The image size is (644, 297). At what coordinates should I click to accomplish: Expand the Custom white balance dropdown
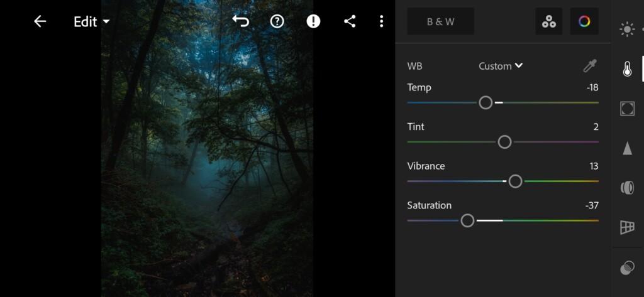click(x=501, y=66)
